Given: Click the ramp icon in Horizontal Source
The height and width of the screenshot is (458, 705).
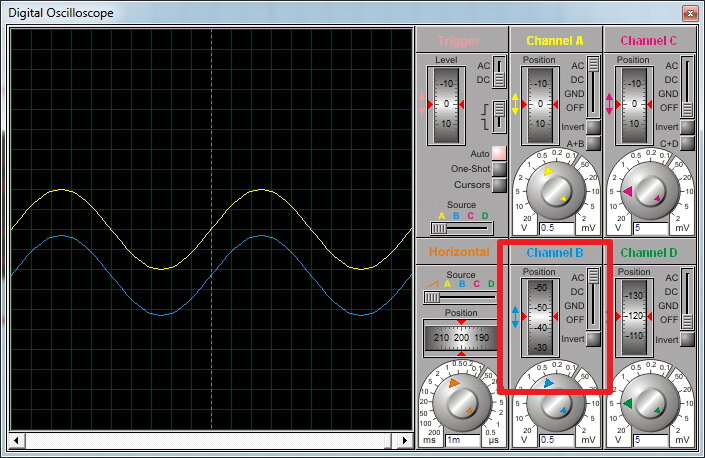Looking at the screenshot, I should (x=432, y=284).
